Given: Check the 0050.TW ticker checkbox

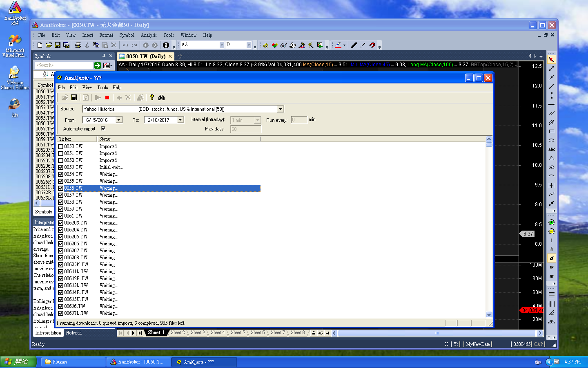Looking at the screenshot, I should 60,146.
